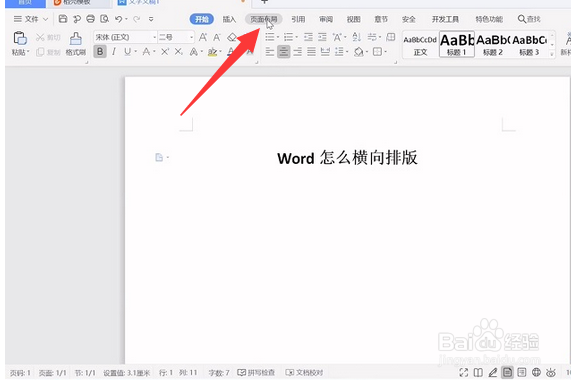This screenshot has height=380, width=571.
Task: Toggle Italic formatting
Action: point(114,52)
